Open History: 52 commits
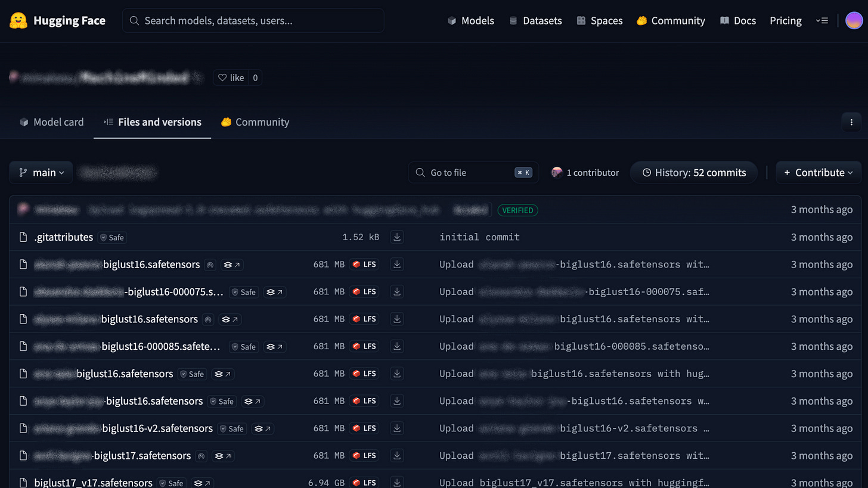868x488 pixels. (694, 172)
